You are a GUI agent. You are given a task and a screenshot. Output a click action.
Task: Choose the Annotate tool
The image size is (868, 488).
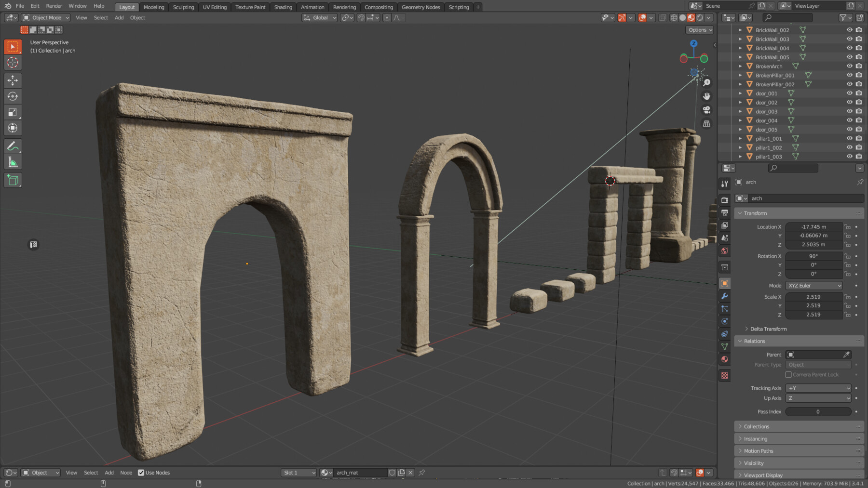(x=13, y=146)
